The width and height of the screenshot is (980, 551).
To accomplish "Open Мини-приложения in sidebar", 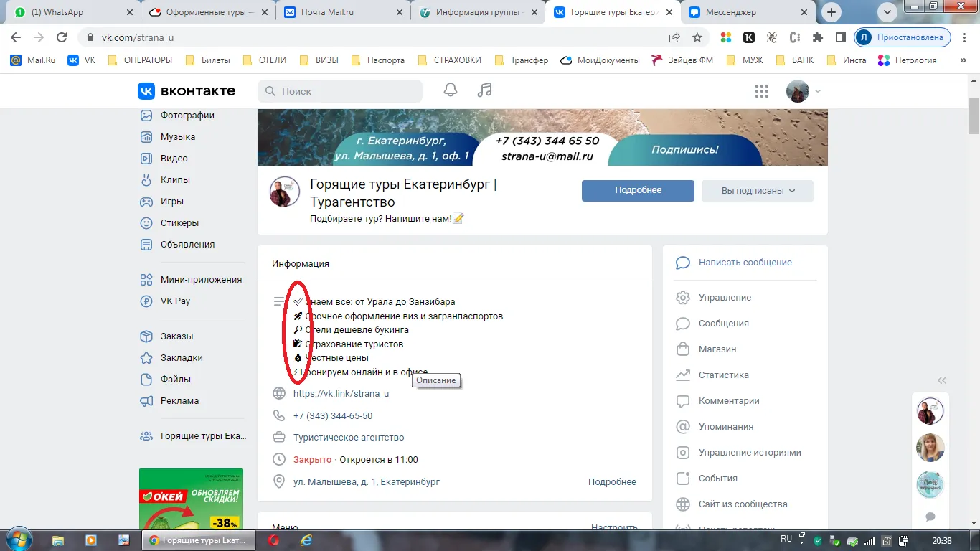I will (191, 280).
